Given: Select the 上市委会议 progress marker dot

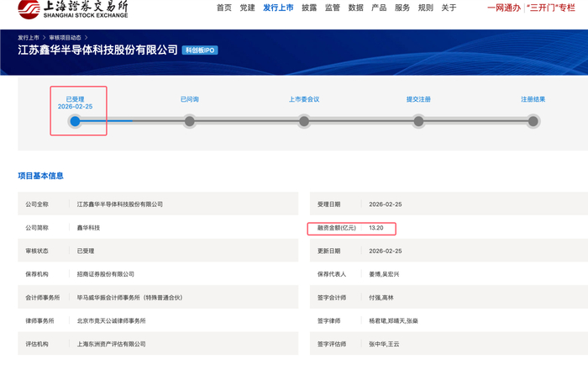Looking at the screenshot, I should (x=304, y=121).
